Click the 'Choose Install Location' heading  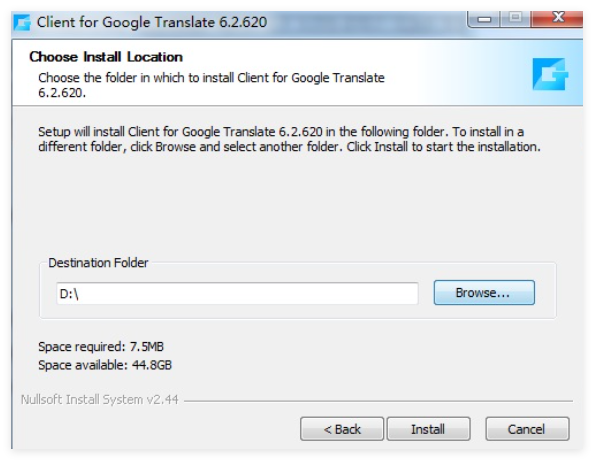click(106, 57)
